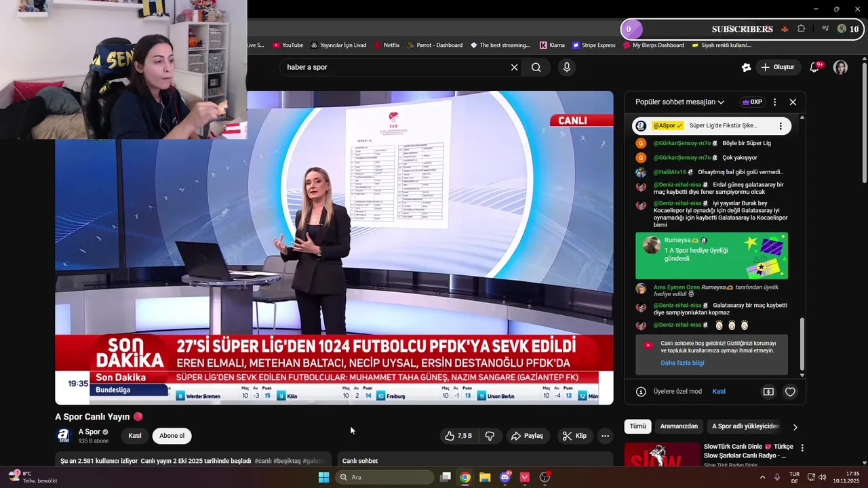Screen dimensions: 868x488
Task: Open the My Blerps Dashboard bookmark
Action: [654, 45]
